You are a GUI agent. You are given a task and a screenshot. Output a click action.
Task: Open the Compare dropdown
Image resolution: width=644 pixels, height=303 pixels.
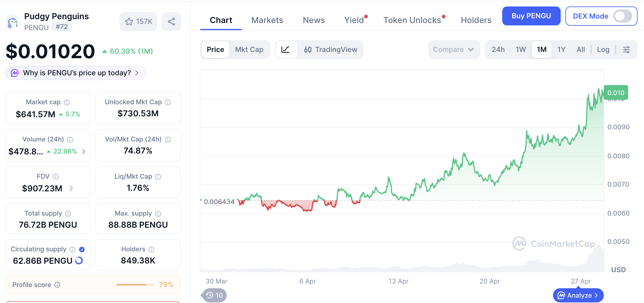coord(454,50)
